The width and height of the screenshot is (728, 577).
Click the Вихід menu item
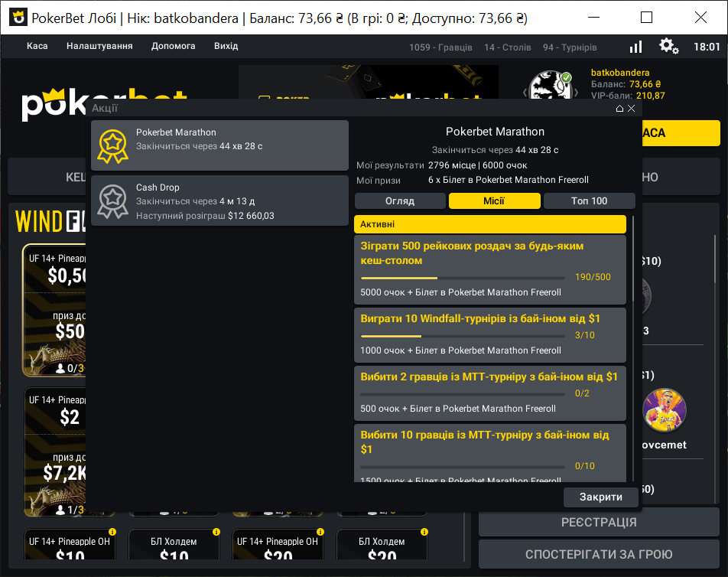tap(226, 46)
